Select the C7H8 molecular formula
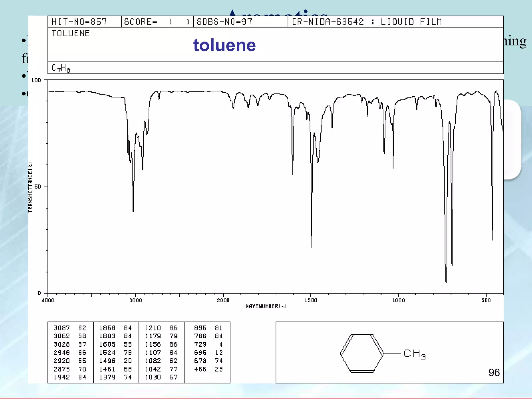The width and height of the screenshot is (532, 399). point(61,68)
